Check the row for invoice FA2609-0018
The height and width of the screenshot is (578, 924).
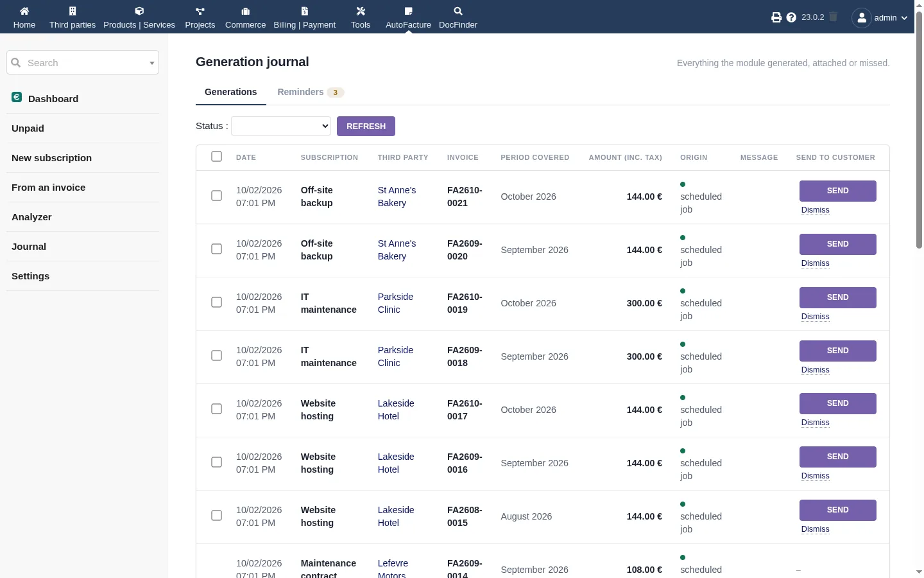click(x=217, y=356)
